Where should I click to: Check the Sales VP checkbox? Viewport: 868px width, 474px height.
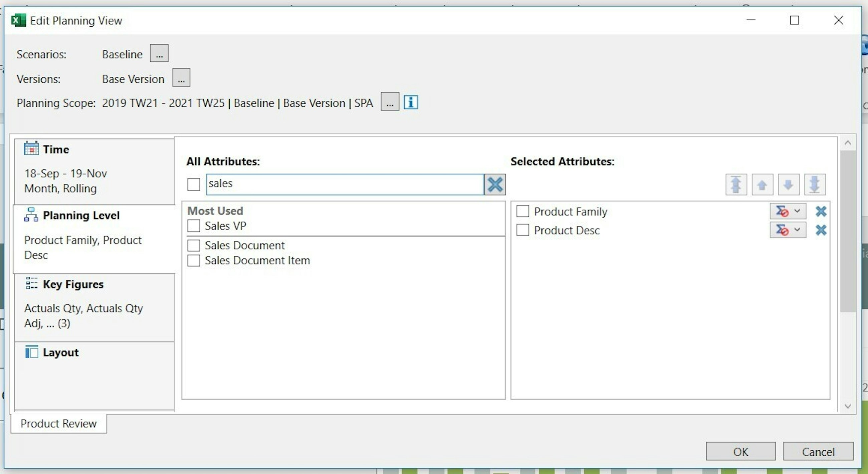pyautogui.click(x=193, y=226)
